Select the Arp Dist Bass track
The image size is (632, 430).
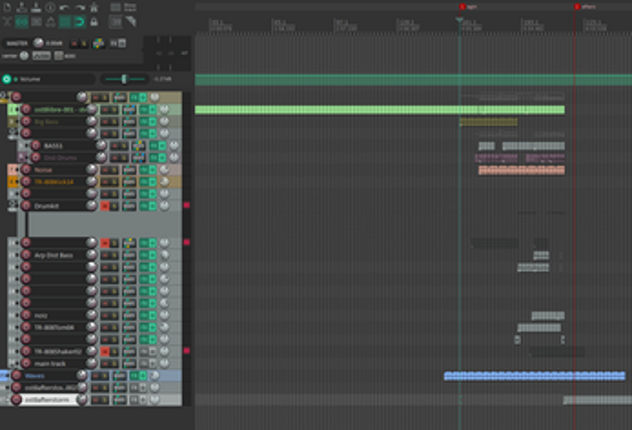[x=54, y=255]
